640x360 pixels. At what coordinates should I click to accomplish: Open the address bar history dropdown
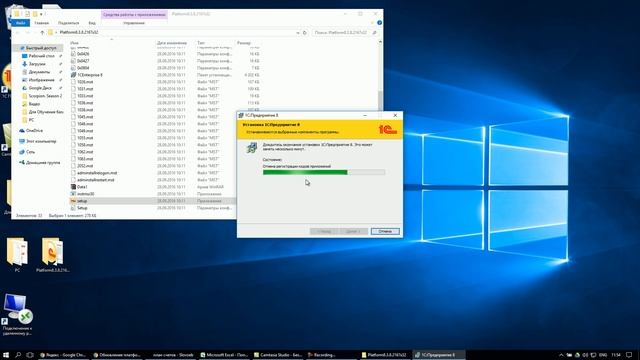[298, 33]
